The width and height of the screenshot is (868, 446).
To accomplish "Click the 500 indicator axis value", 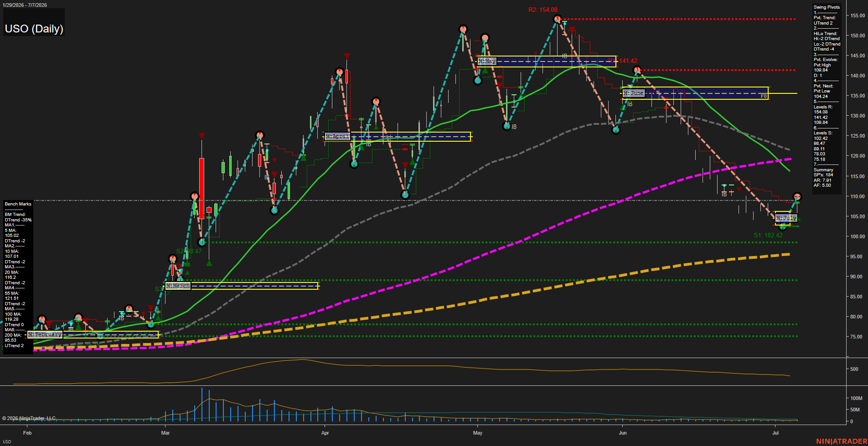I will [x=854, y=369].
